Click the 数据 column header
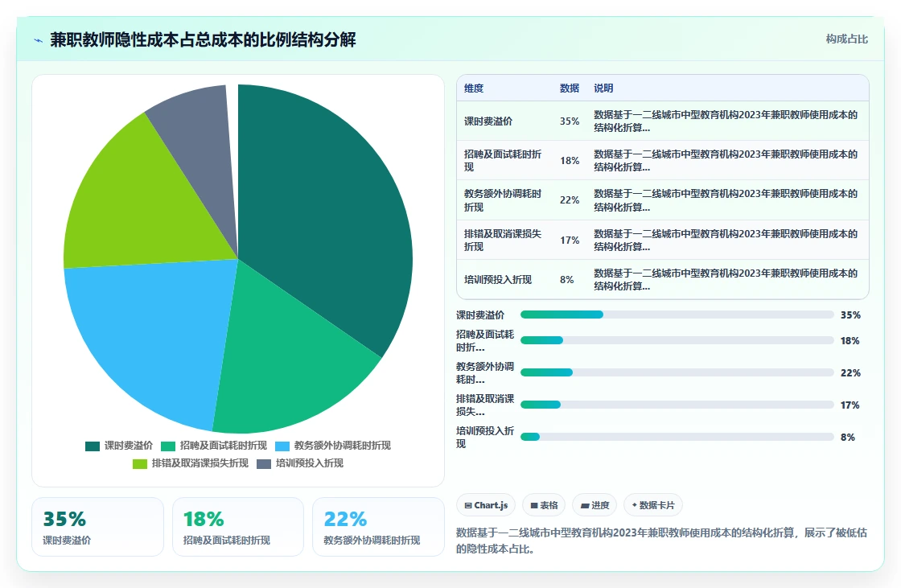The width and height of the screenshot is (901, 588). pyautogui.click(x=570, y=88)
